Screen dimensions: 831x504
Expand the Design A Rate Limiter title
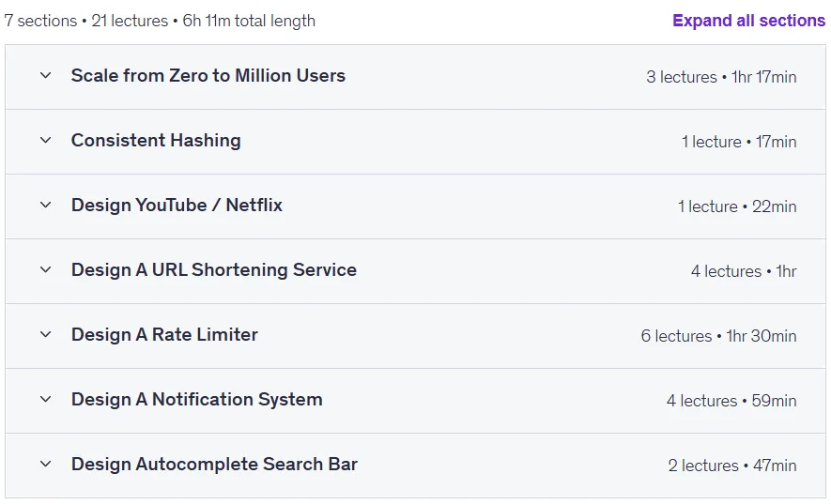click(164, 334)
